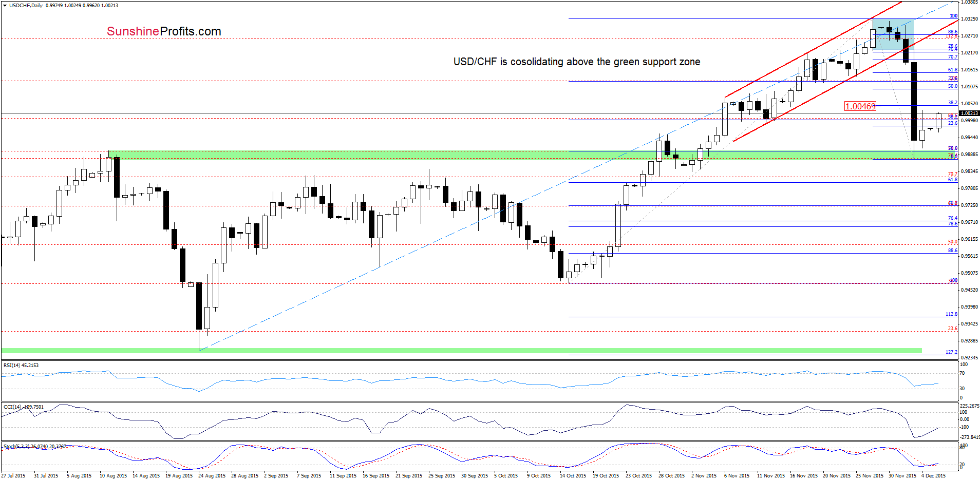The height and width of the screenshot is (480, 980).
Task: Click the 38.2 Fibonacci retracement label
Action: pyautogui.click(x=953, y=103)
